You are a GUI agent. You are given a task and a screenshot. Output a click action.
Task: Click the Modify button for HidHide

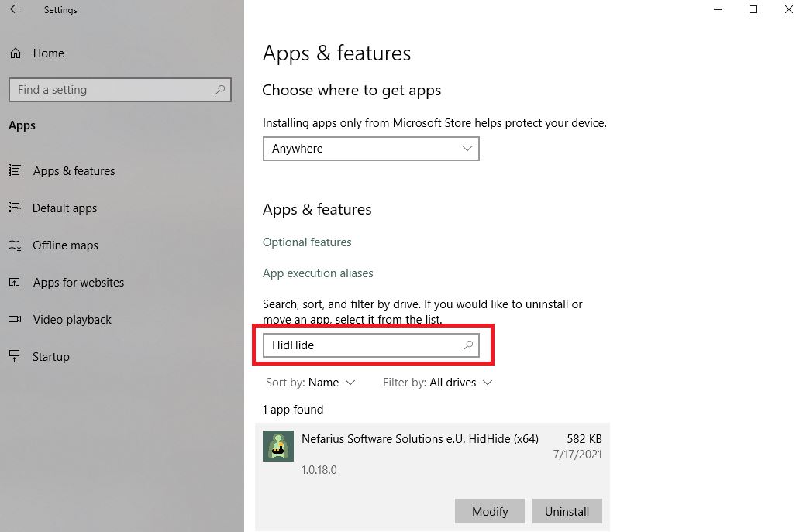tap(489, 511)
